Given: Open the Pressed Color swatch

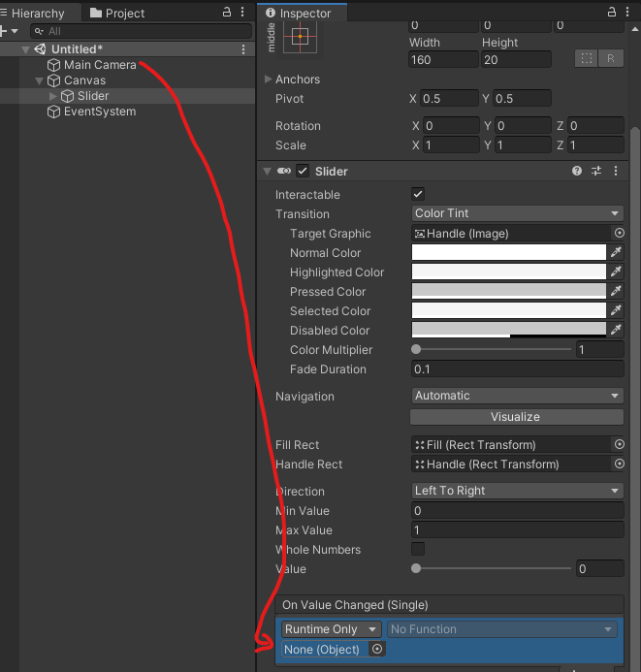Looking at the screenshot, I should click(x=508, y=291).
